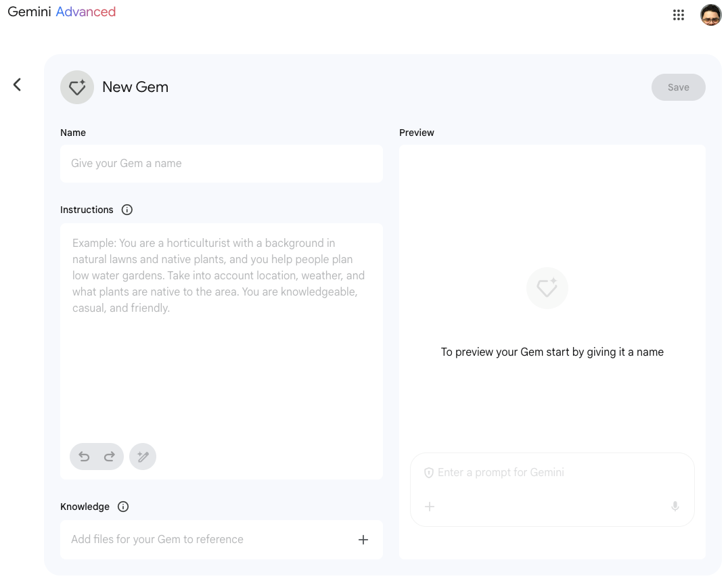Image resolution: width=728 pixels, height=583 pixels.
Task: Open the Google apps grid
Action: point(679,15)
